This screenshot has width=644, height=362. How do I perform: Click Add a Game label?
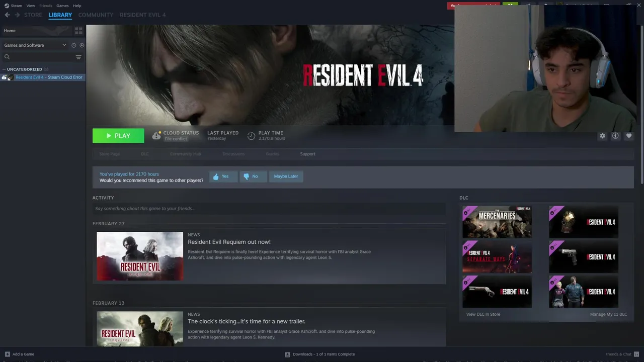coord(23,354)
